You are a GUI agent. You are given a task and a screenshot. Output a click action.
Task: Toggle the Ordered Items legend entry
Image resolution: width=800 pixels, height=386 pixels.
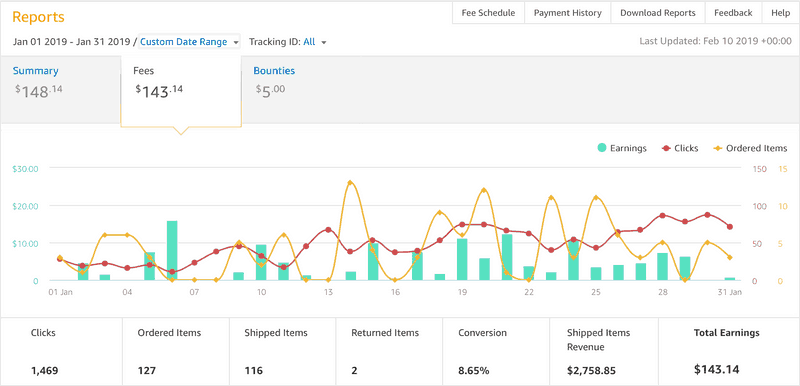tap(750, 148)
